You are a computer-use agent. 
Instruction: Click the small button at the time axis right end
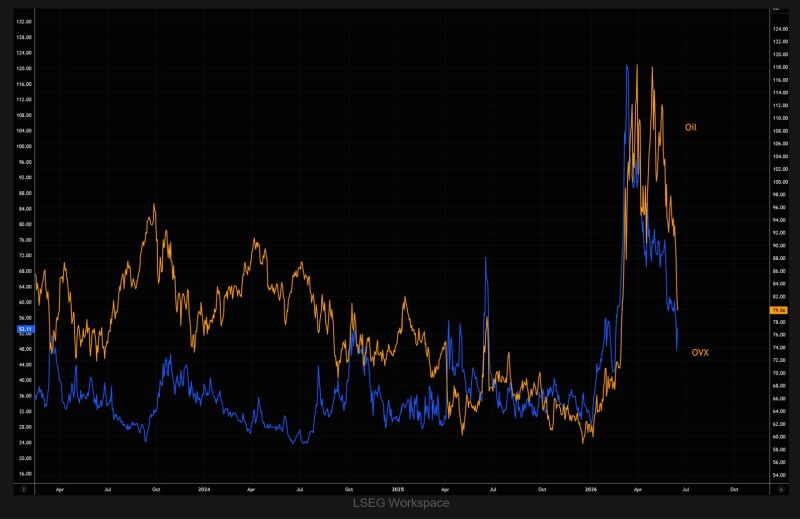pos(781,489)
